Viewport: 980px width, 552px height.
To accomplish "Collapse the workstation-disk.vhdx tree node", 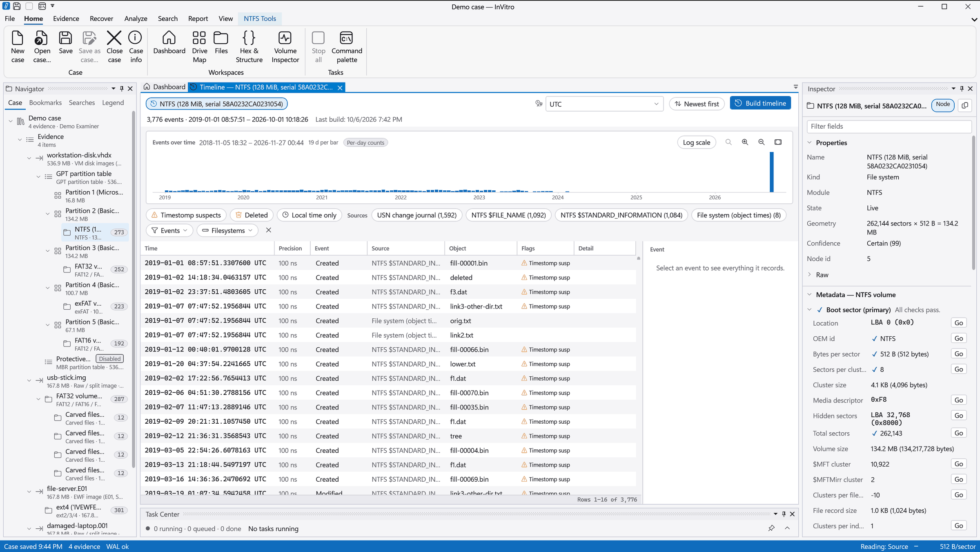I will (29, 158).
